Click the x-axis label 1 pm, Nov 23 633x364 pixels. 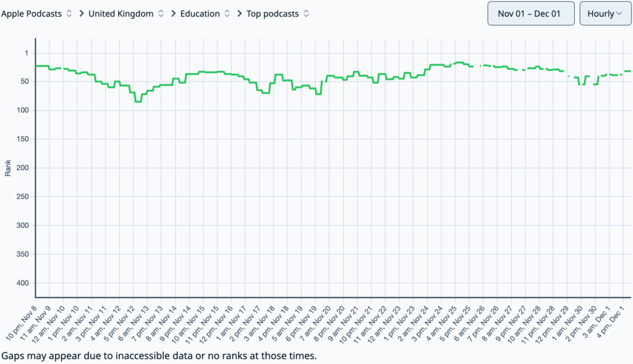[x=399, y=324]
